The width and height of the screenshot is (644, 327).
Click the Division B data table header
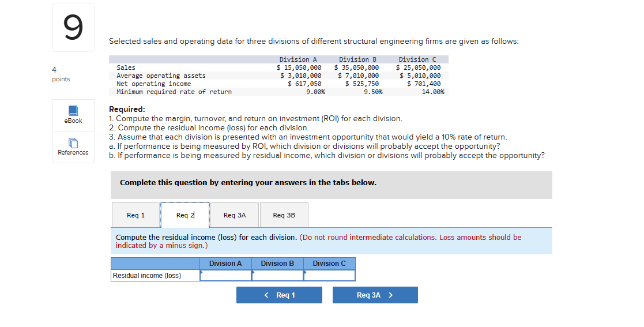click(x=357, y=59)
